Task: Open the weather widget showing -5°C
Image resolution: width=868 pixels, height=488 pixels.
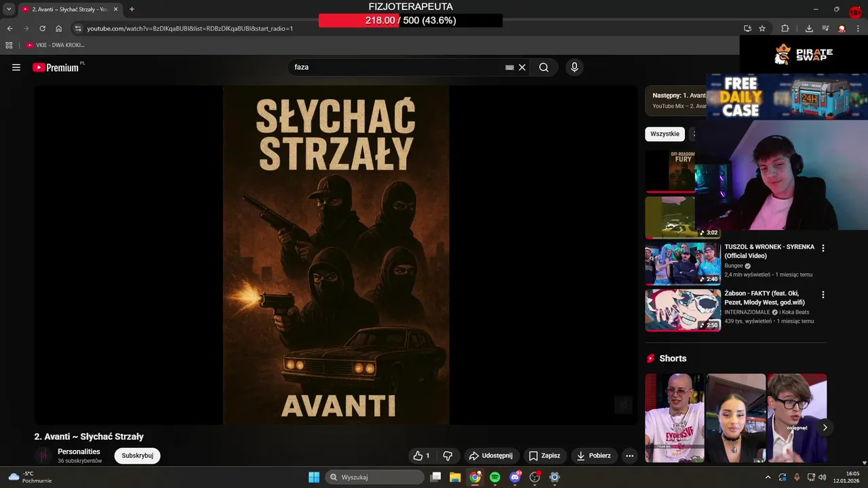Action: [x=29, y=477]
